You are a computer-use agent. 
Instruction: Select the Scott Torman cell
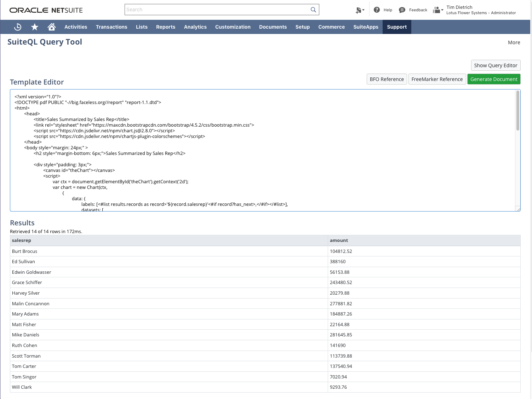(169, 356)
